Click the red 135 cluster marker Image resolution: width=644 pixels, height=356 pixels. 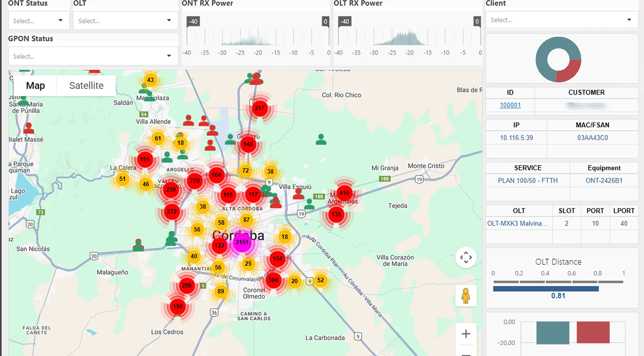click(x=336, y=214)
